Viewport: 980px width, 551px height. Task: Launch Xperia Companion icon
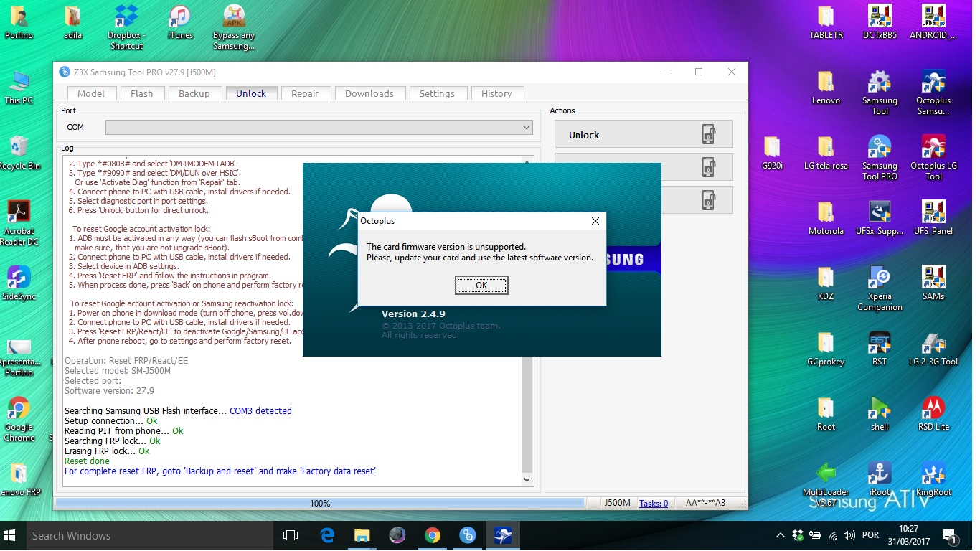880,288
